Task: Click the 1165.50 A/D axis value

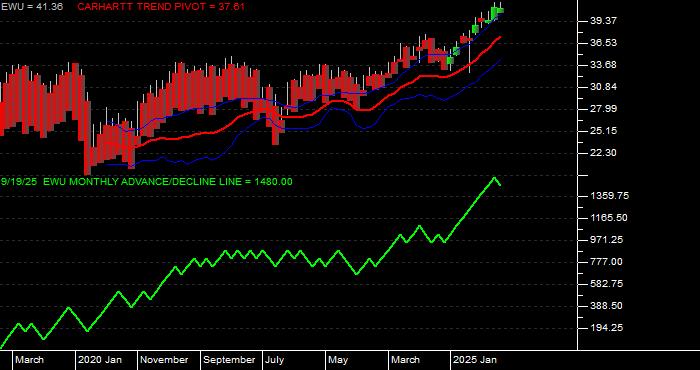Action: coord(609,218)
